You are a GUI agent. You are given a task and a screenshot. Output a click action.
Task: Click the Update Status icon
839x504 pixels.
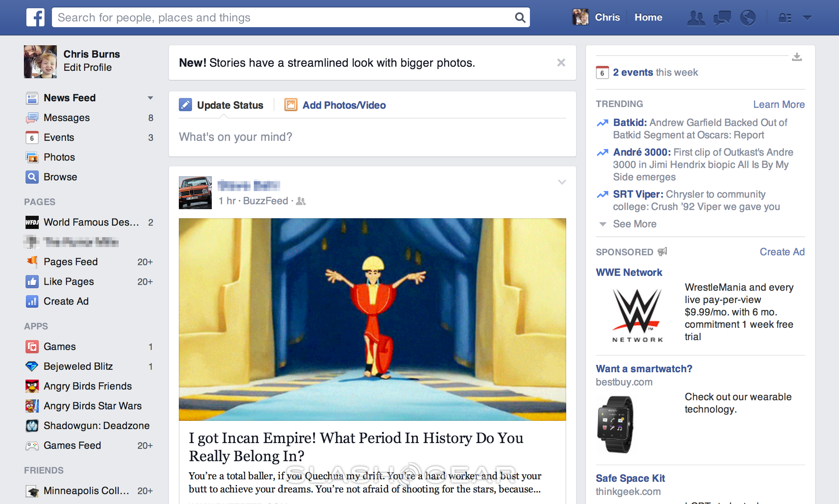coord(186,106)
